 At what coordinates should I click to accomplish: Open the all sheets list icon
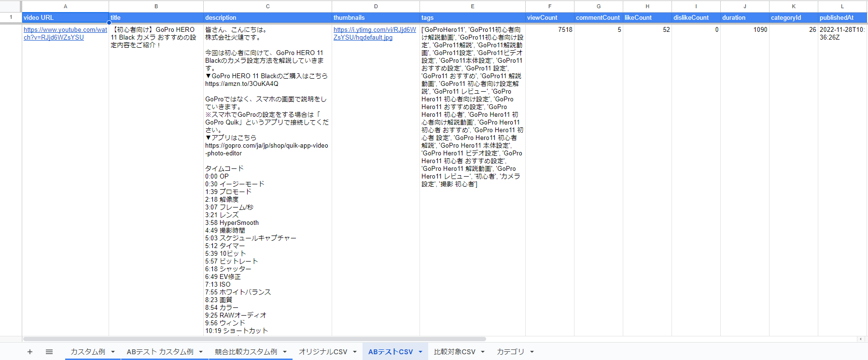click(x=49, y=352)
